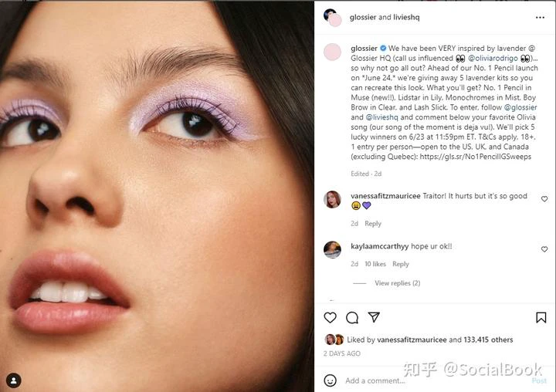The height and width of the screenshot is (392, 556).
Task: Like vanessafitzmauricee's comment heart
Action: tap(544, 199)
